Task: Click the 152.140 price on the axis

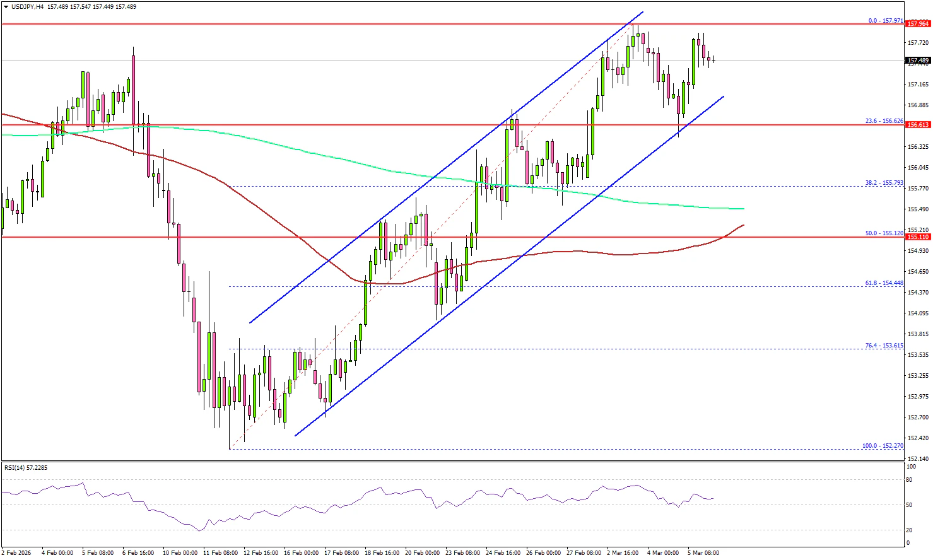Action: 918,458
